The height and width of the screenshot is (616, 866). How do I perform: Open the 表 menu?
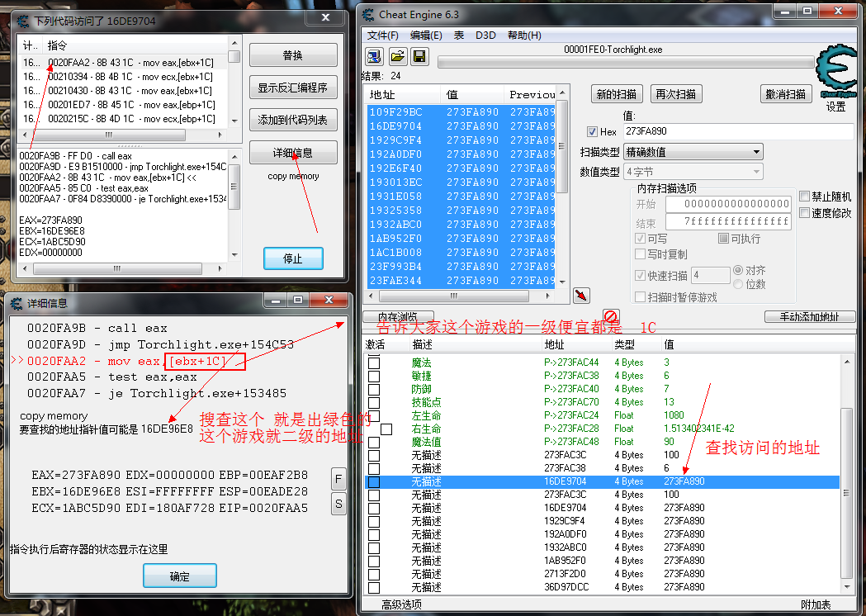(x=458, y=36)
